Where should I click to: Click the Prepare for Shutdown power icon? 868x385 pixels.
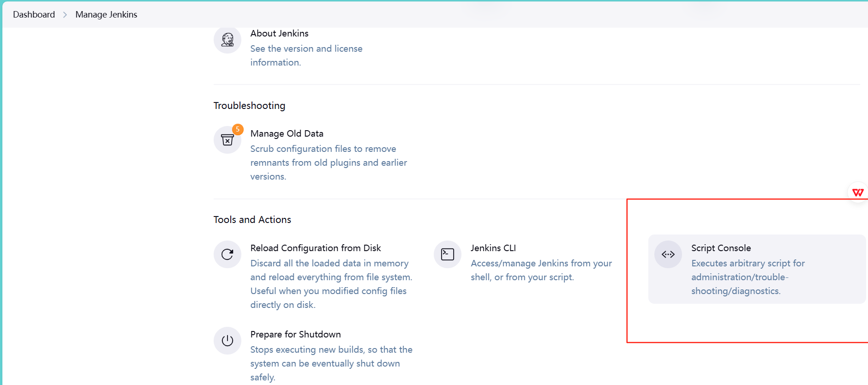click(x=227, y=341)
